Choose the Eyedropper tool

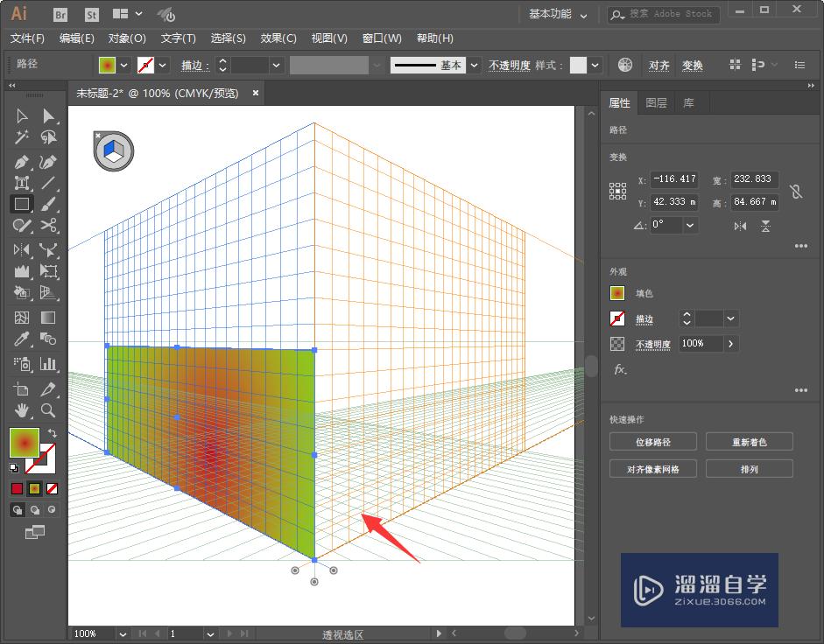(22, 339)
